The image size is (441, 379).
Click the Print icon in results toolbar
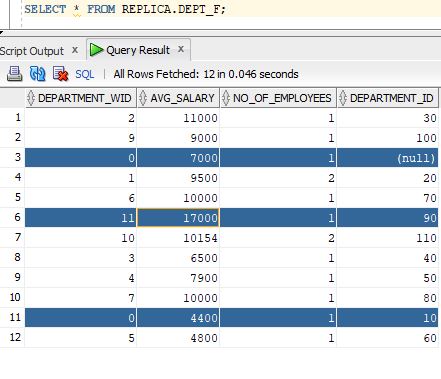(15, 74)
